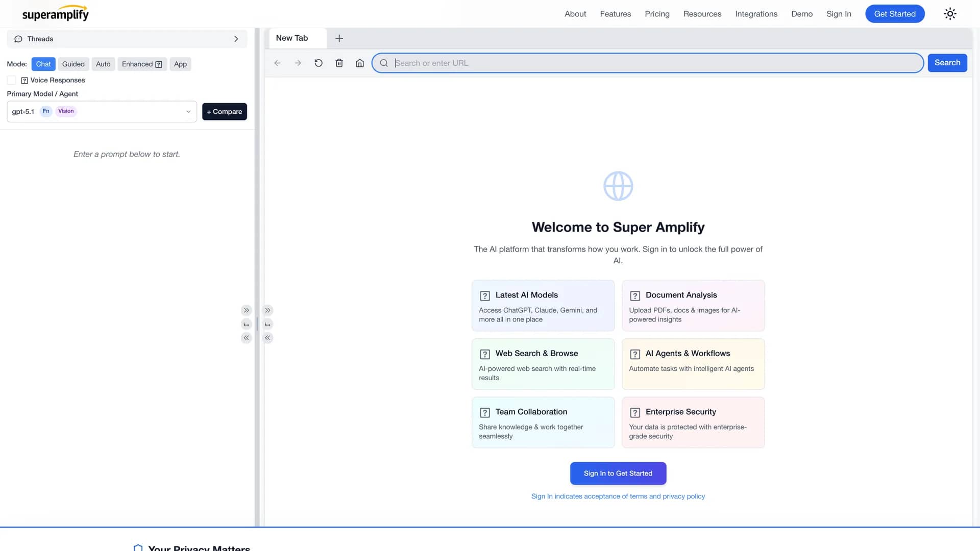Click the Vision badge on the model selector
This screenshot has width=980, height=551.
coord(66,111)
